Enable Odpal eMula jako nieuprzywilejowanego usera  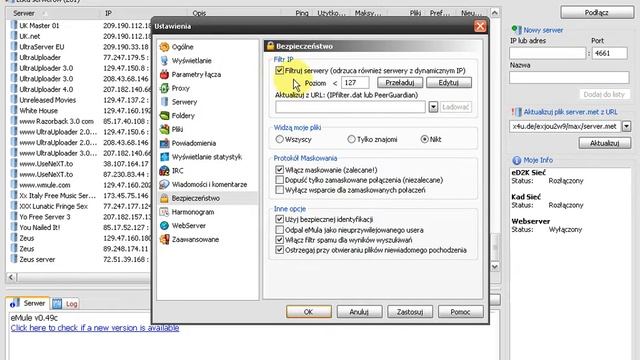[279, 230]
